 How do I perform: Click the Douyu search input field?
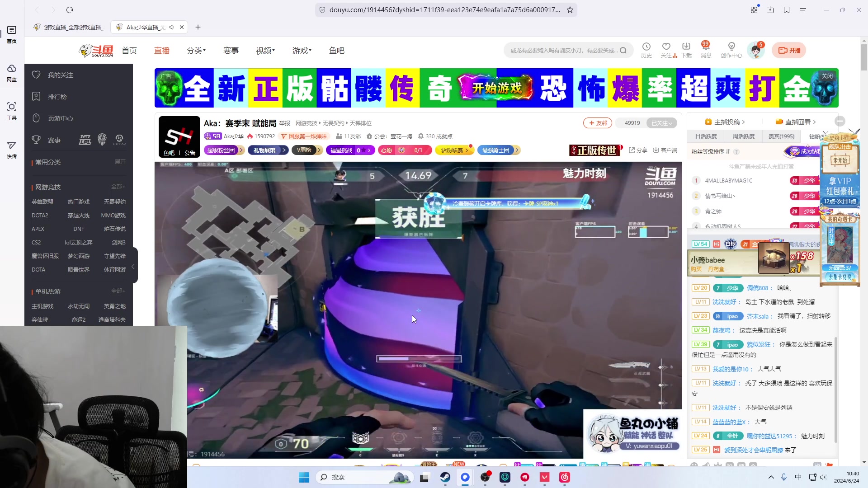click(564, 51)
